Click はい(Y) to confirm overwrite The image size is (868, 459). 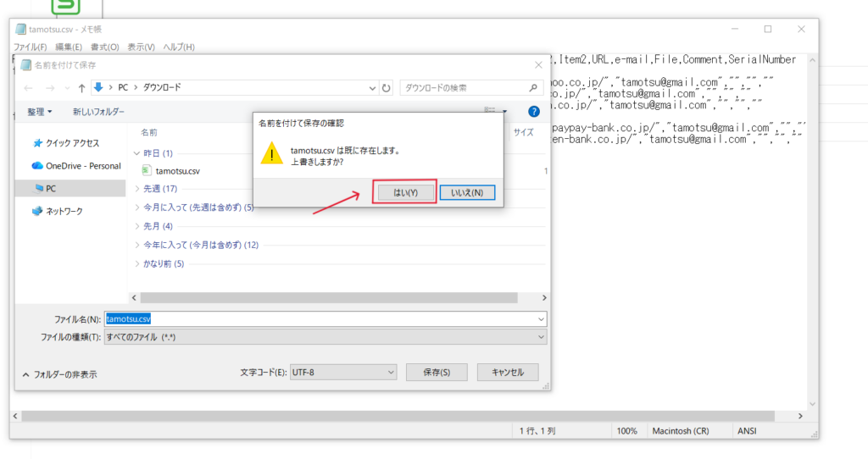point(405,192)
